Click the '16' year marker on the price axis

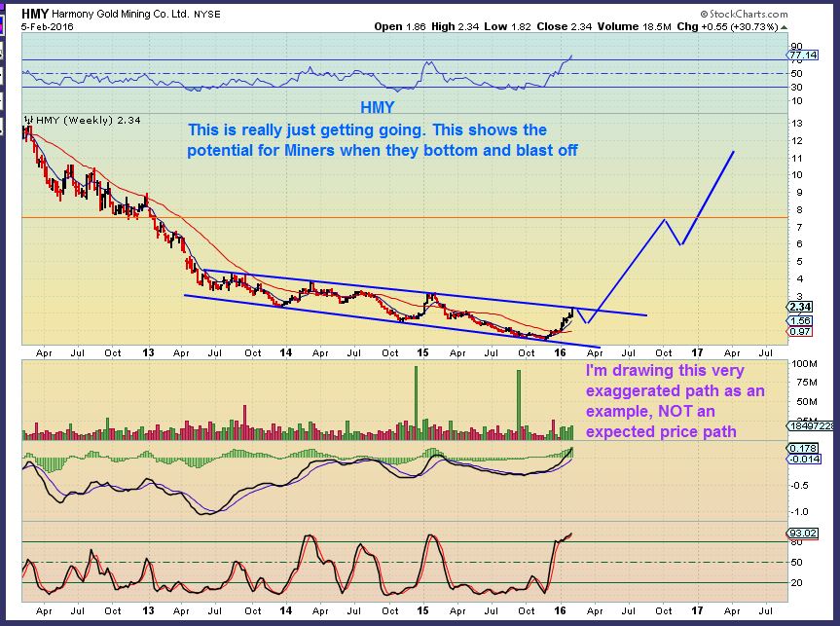[560, 352]
